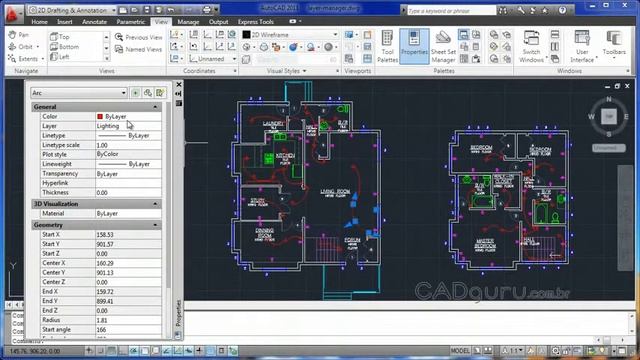Open the Unnamed dropdown below the ViewCube

[609, 148]
